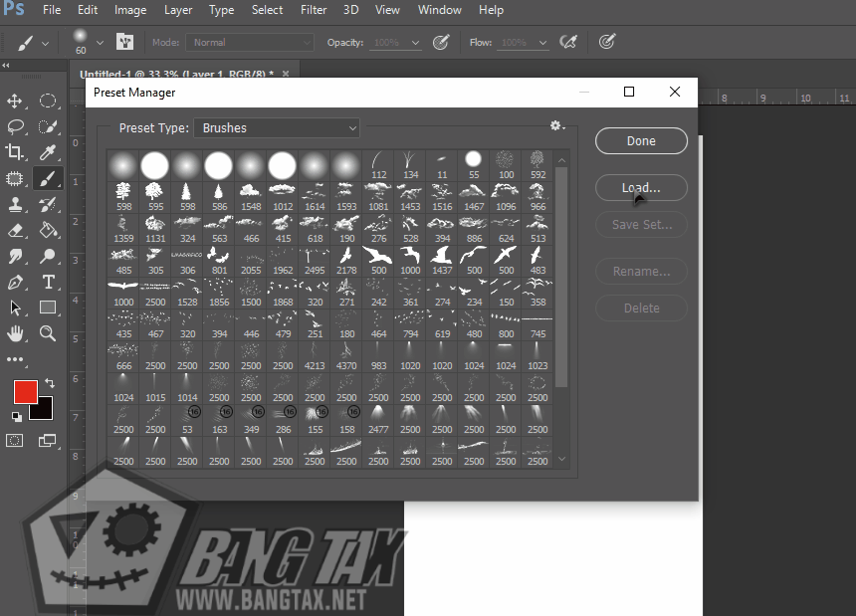Select the cloud brush preset 1548
Image resolution: width=856 pixels, height=616 pixels.
251,197
